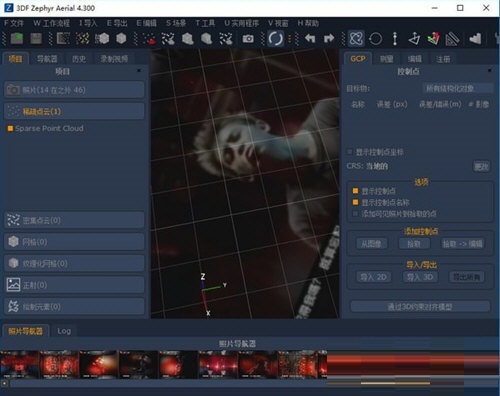The height and width of the screenshot is (396, 500).
Task: Click the redo arrow icon
Action: tap(329, 39)
